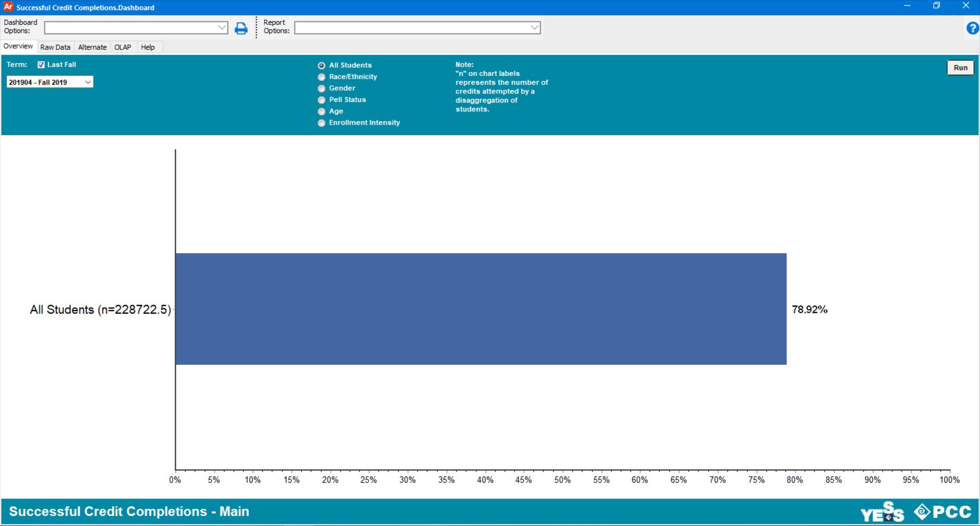
Task: Click the printer icon in the toolbar
Action: click(x=241, y=29)
